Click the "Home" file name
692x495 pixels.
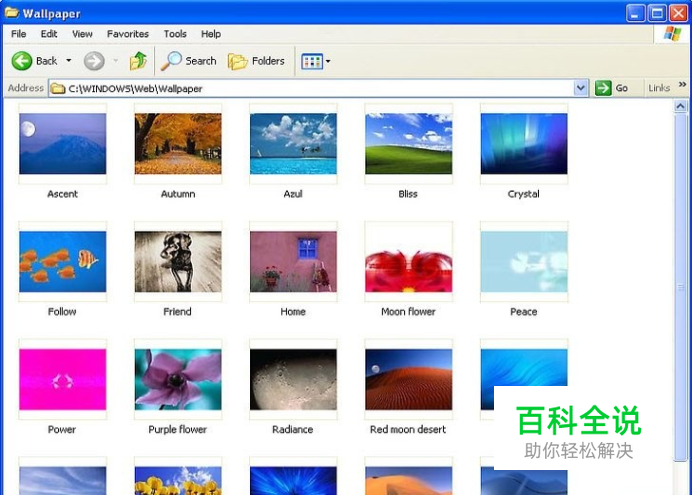293,311
